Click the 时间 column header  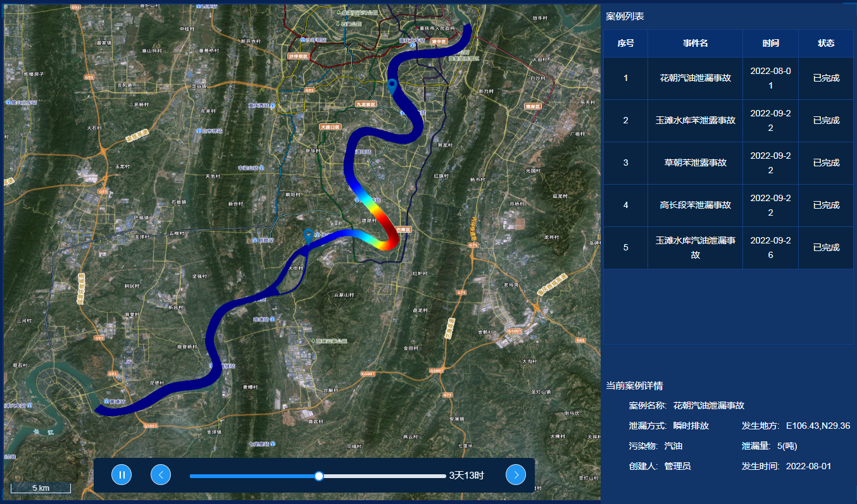pos(770,44)
